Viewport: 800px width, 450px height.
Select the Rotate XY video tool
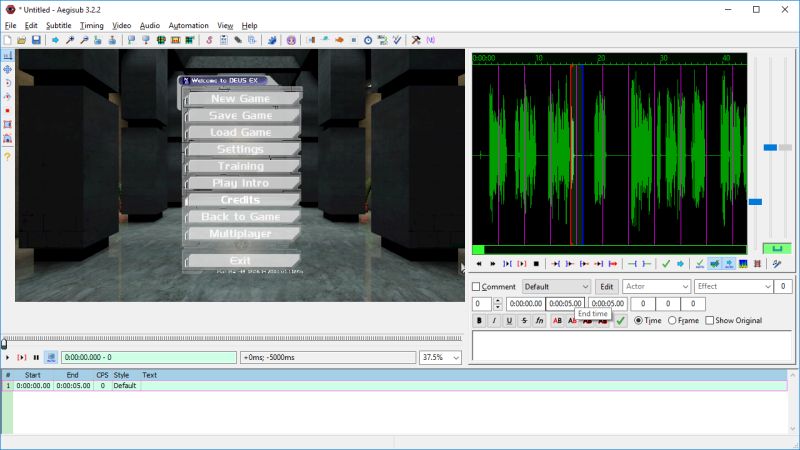tap(8, 97)
